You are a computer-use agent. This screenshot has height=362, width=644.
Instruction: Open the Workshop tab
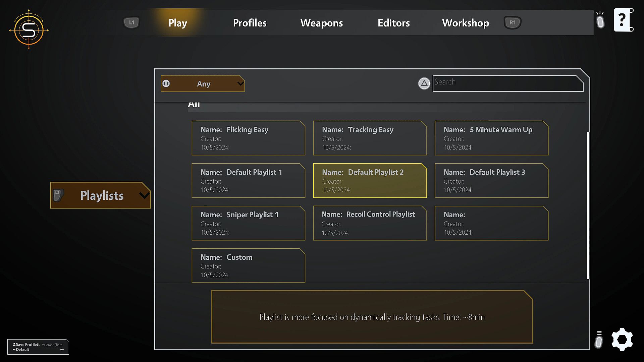point(465,23)
